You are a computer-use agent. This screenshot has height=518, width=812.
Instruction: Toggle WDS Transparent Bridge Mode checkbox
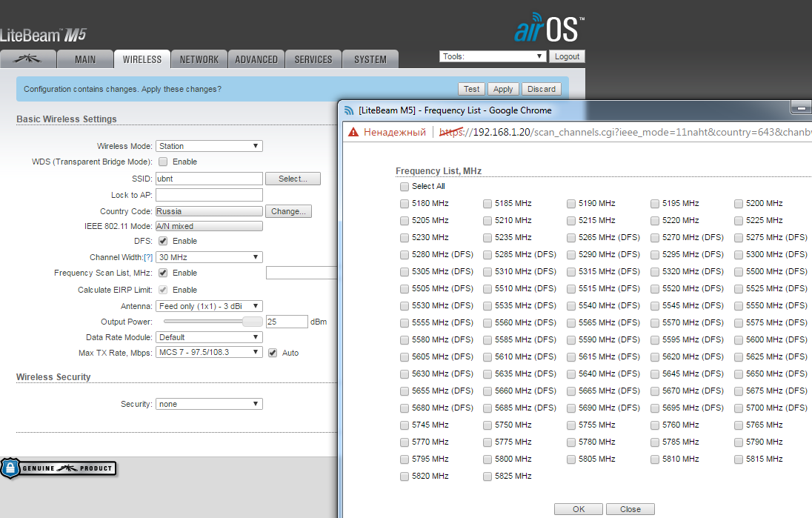(x=163, y=162)
